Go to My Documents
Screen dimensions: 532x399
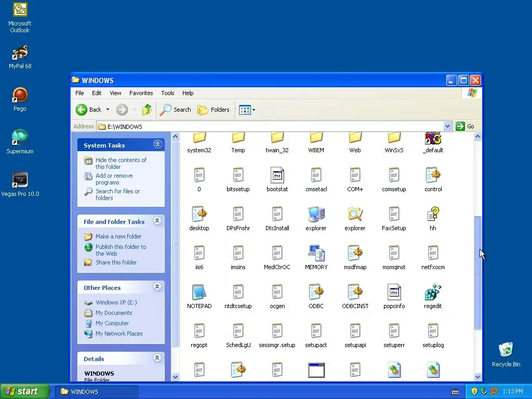(x=114, y=313)
